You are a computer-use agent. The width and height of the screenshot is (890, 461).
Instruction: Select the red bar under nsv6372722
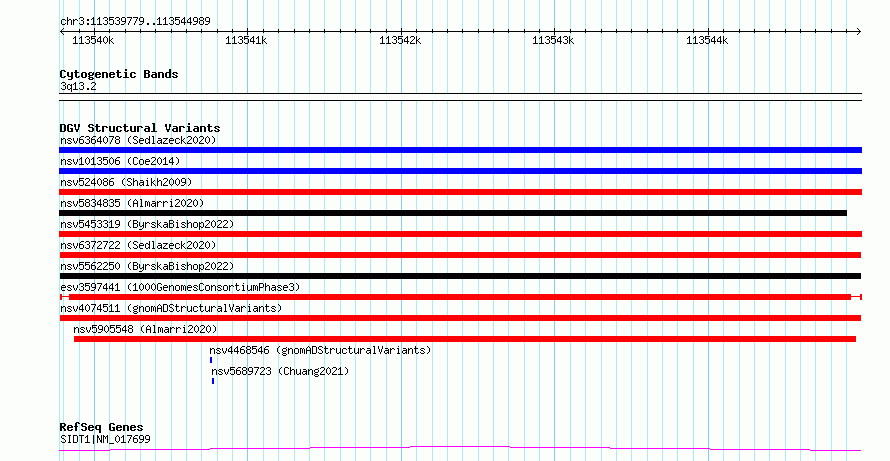460,255
